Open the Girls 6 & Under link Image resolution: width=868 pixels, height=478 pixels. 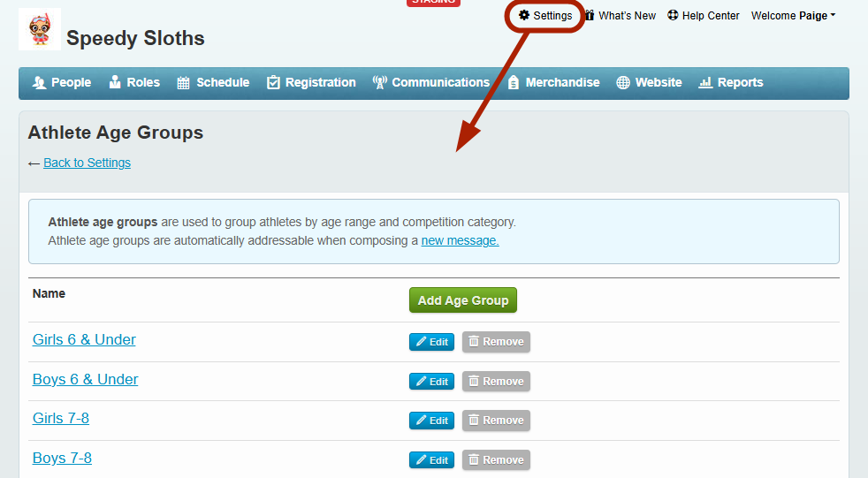(x=84, y=339)
